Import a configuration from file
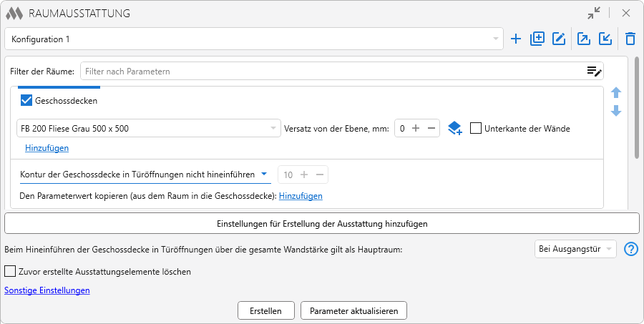Viewport: 644px width, 324px height. click(605, 39)
